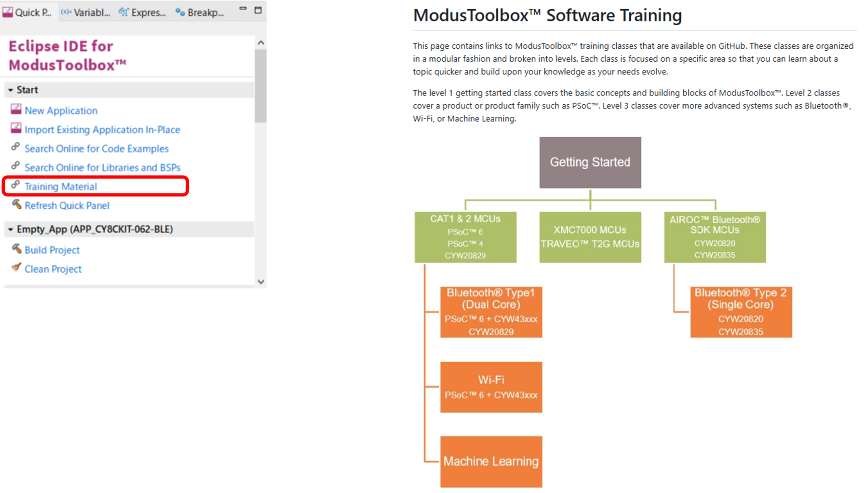Click the Variables tab icon
Image resolution: width=868 pixels, height=493 pixels.
[x=67, y=12]
